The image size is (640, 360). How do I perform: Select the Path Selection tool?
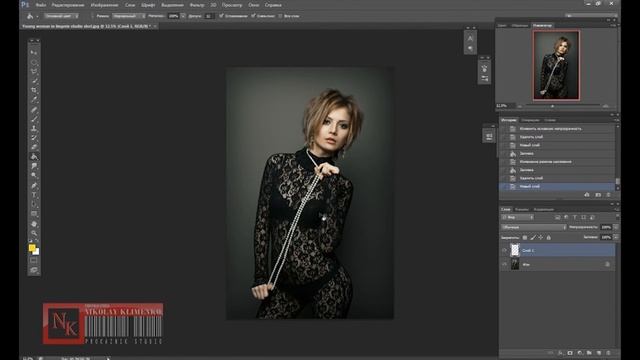[34, 204]
